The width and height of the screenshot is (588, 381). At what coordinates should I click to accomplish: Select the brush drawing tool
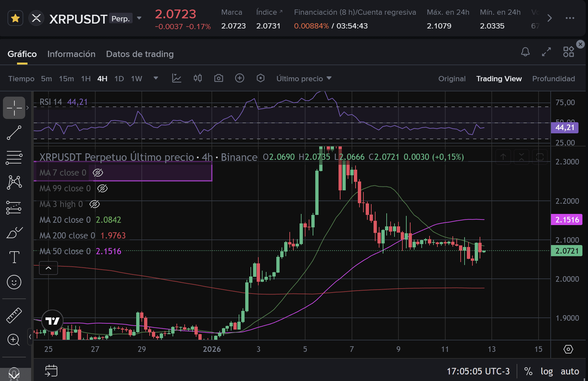[x=14, y=233]
